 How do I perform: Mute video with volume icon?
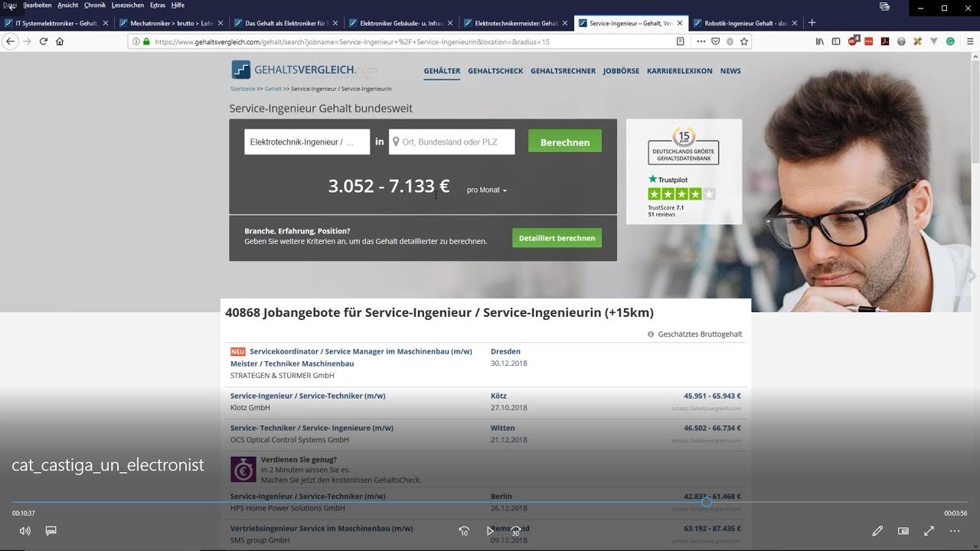(24, 530)
